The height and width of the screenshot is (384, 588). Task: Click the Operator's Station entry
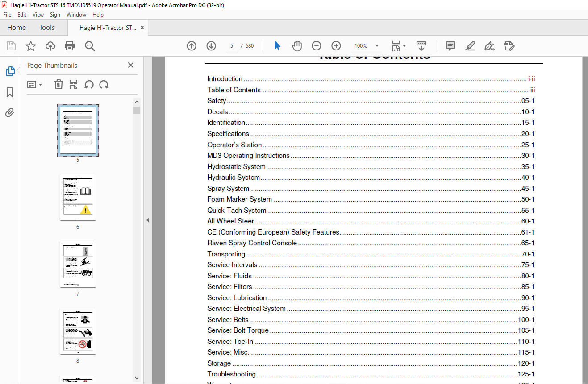[371, 145]
